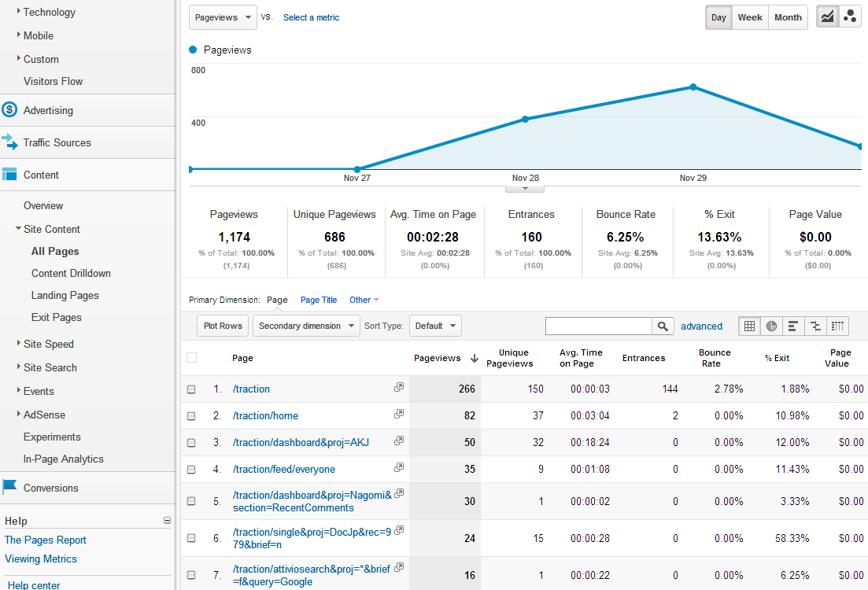Image resolution: width=868 pixels, height=590 pixels.
Task: Expand the Mobile menu item
Action: [39, 35]
